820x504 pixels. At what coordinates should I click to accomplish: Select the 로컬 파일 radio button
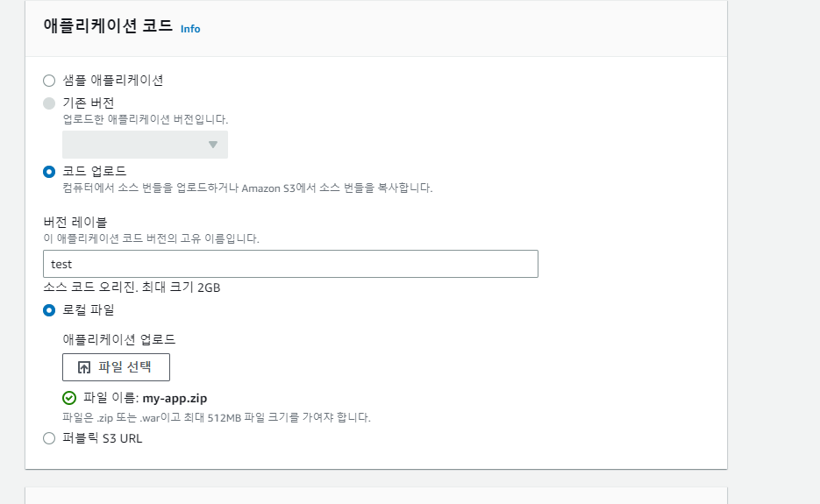pos(49,310)
